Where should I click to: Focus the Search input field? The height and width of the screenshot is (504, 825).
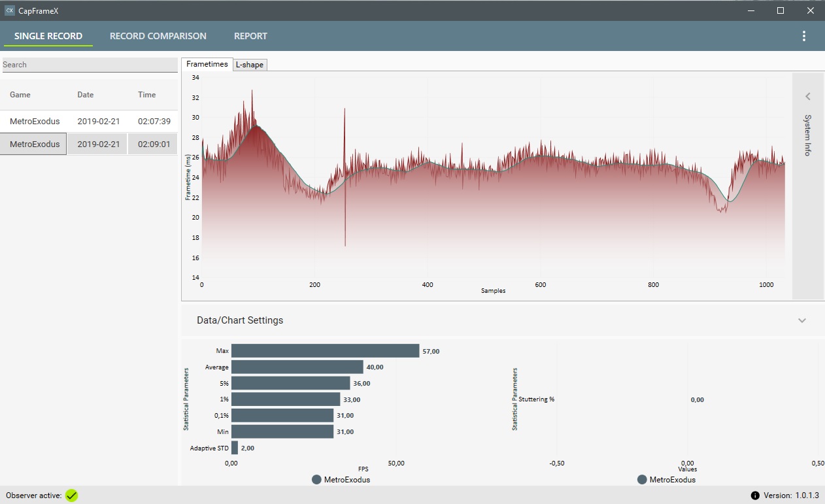tap(90, 65)
